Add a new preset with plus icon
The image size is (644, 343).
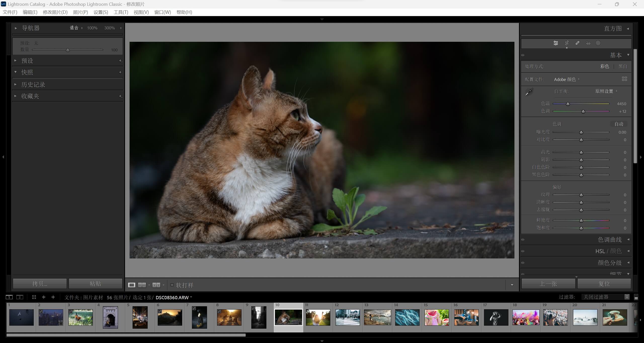pos(120,61)
